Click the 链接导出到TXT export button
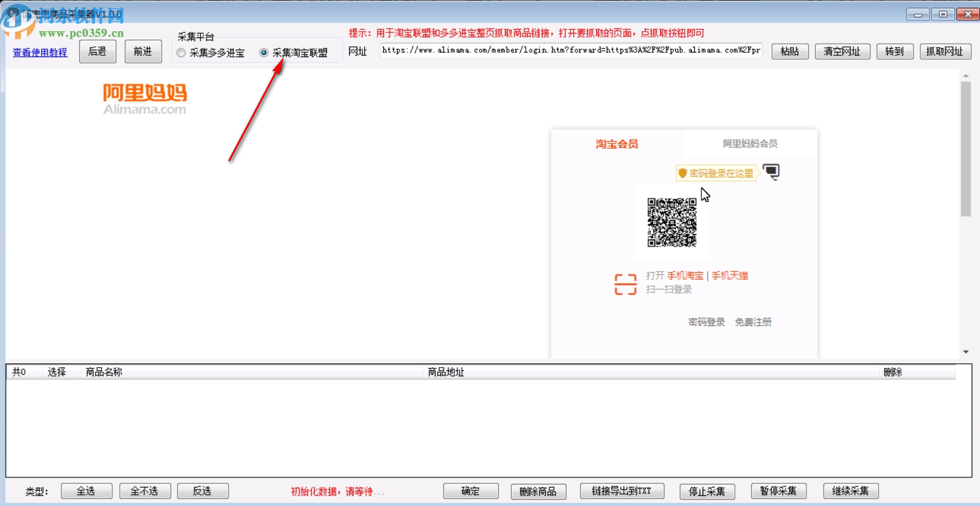 point(621,490)
